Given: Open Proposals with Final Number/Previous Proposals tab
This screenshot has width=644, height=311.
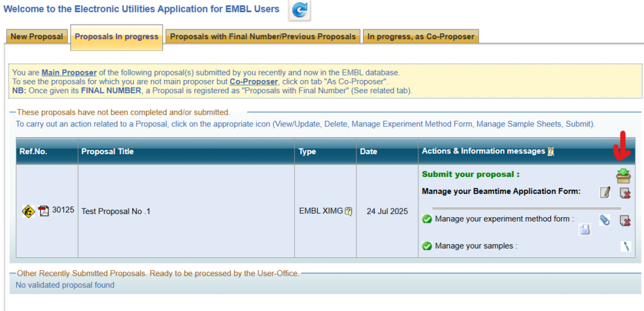Looking at the screenshot, I should coord(263,37).
